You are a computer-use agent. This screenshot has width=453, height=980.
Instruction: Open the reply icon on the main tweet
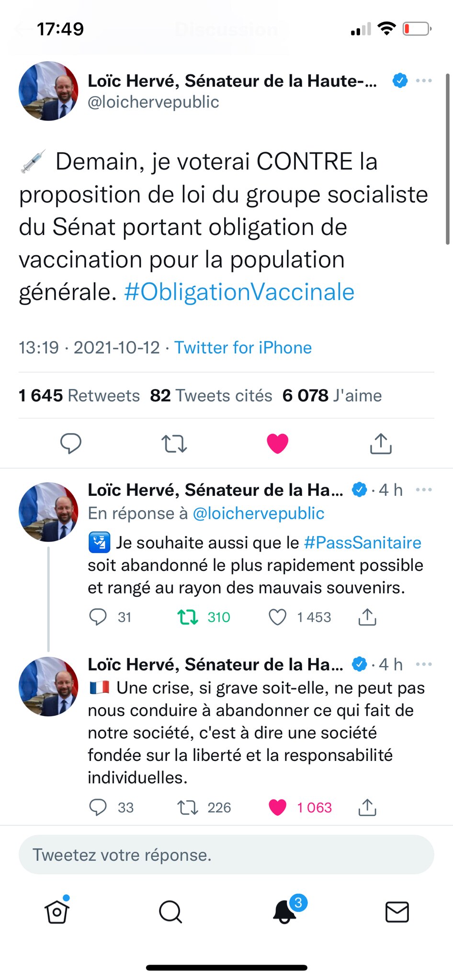71,443
